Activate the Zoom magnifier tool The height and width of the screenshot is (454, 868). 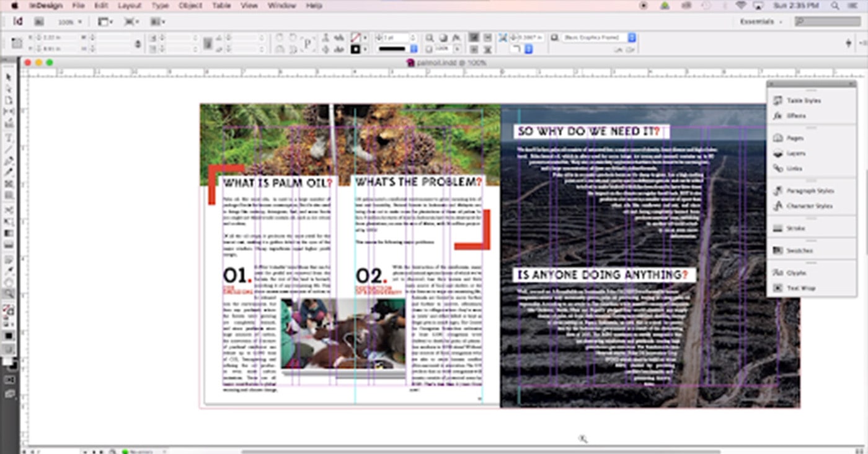(9, 293)
